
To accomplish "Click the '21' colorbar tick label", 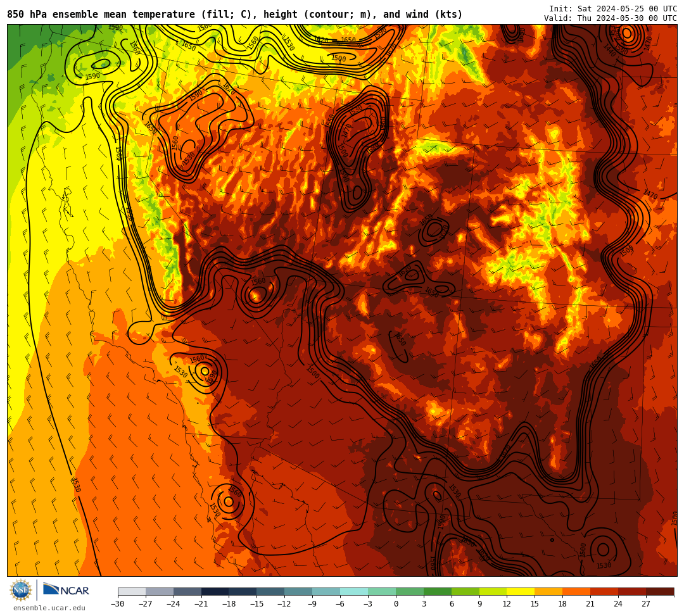I will (591, 604).
